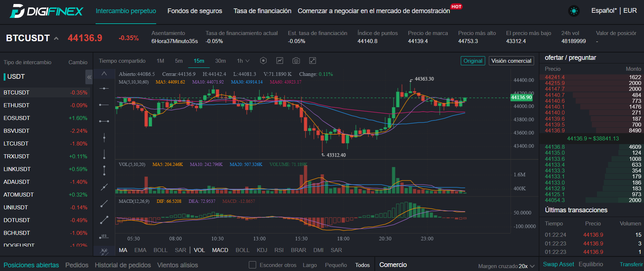Image resolution: width=644 pixels, height=271 pixels.
Task: Select Tiempo compartido chart mode
Action: [122, 61]
